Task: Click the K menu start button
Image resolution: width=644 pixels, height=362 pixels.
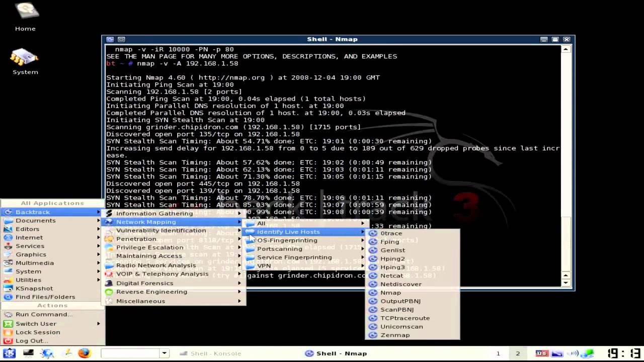Action: [x=10, y=353]
